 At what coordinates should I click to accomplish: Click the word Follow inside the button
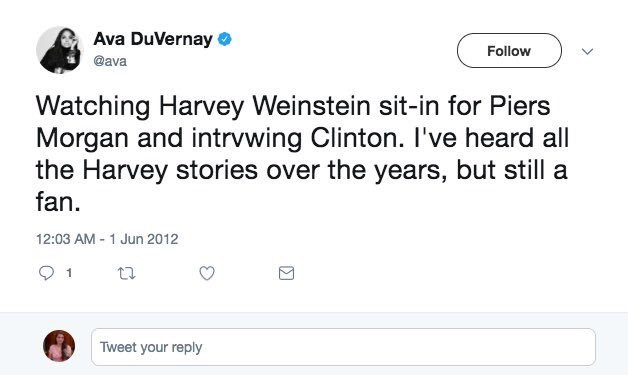click(509, 51)
